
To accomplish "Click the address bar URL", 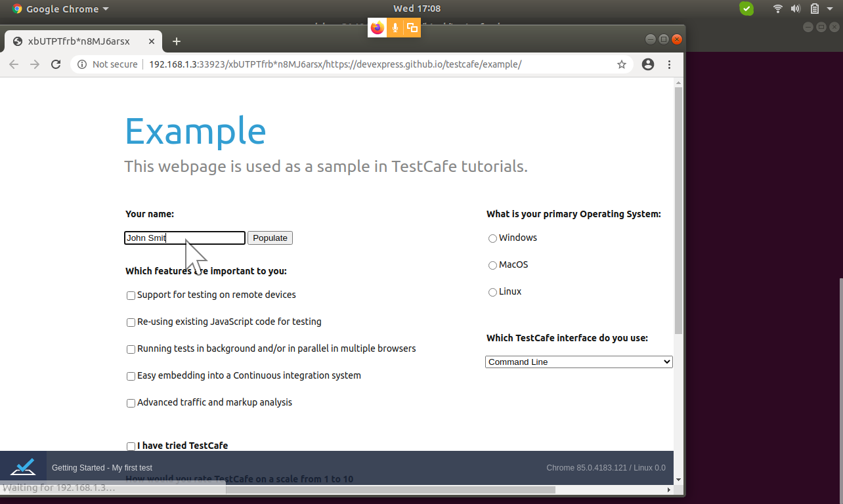I will (x=335, y=64).
